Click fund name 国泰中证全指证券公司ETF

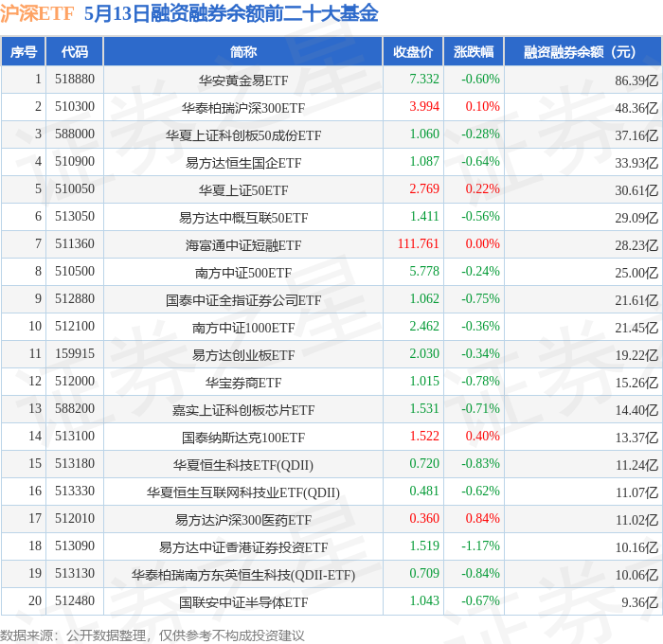pyautogui.click(x=243, y=300)
